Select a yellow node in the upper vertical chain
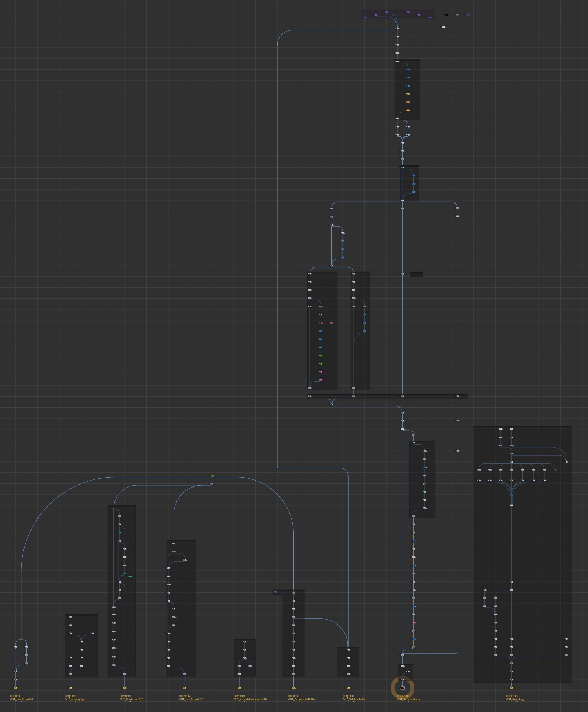This screenshot has width=588, height=712. click(408, 94)
